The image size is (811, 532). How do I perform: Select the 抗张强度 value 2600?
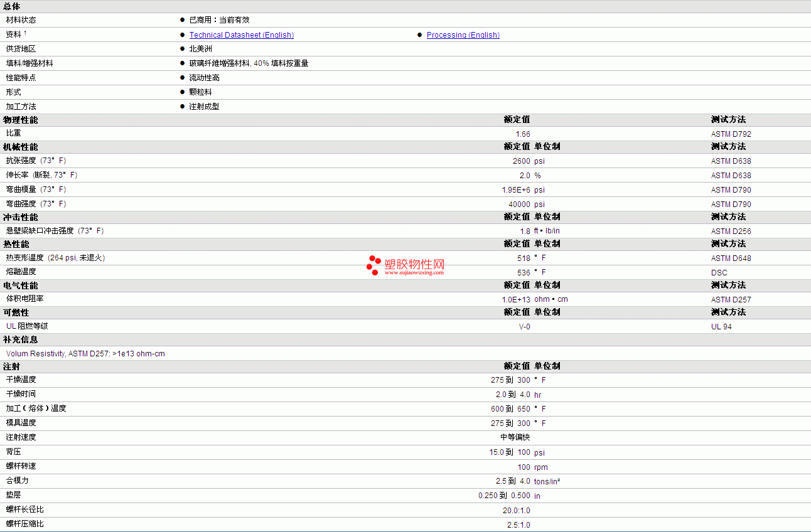[522, 161]
